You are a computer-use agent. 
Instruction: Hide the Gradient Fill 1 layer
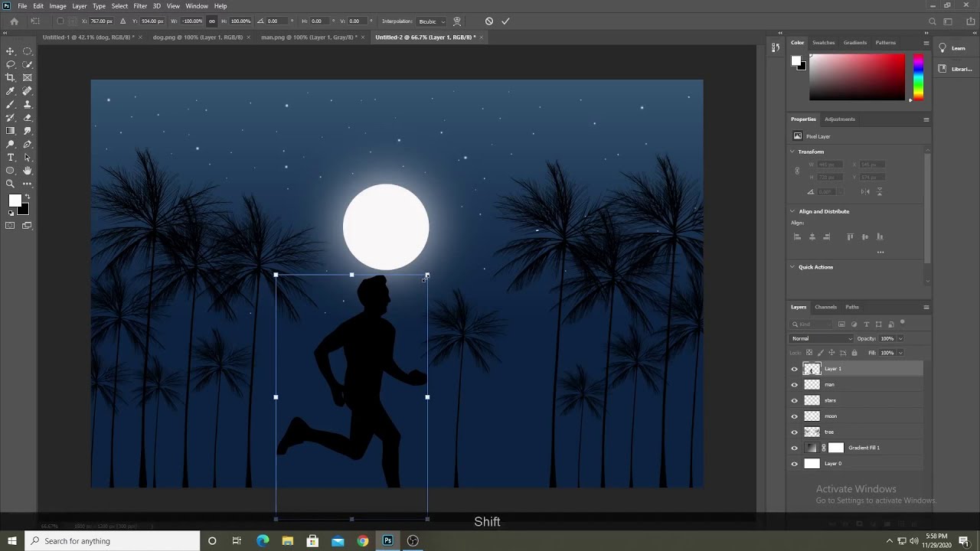tap(794, 448)
